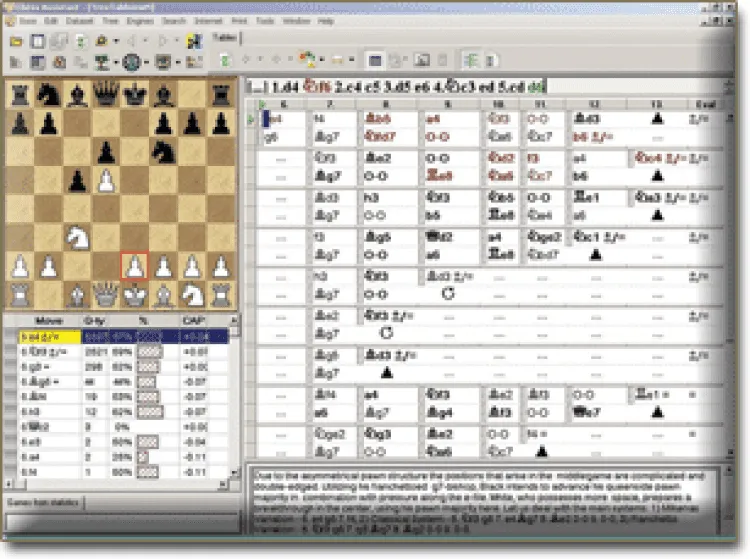This screenshot has height=559, width=750.
Task: Open the Internet menu
Action: point(209,21)
